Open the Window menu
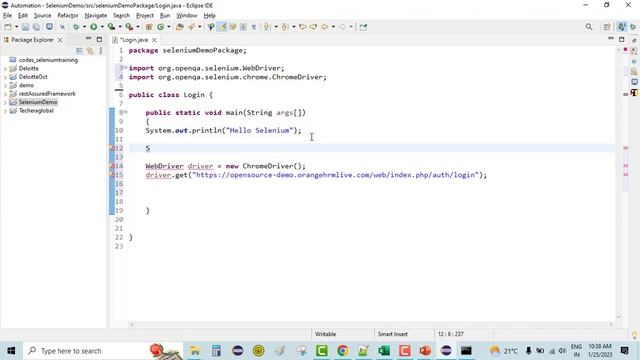640x360 pixels. pos(187,16)
